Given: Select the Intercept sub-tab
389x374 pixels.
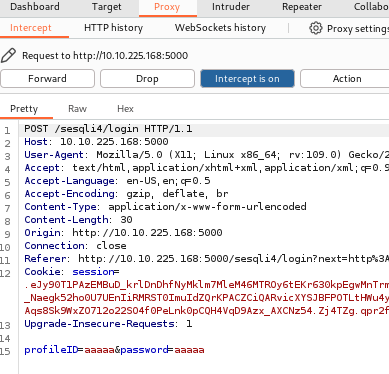Looking at the screenshot, I should (x=31, y=28).
